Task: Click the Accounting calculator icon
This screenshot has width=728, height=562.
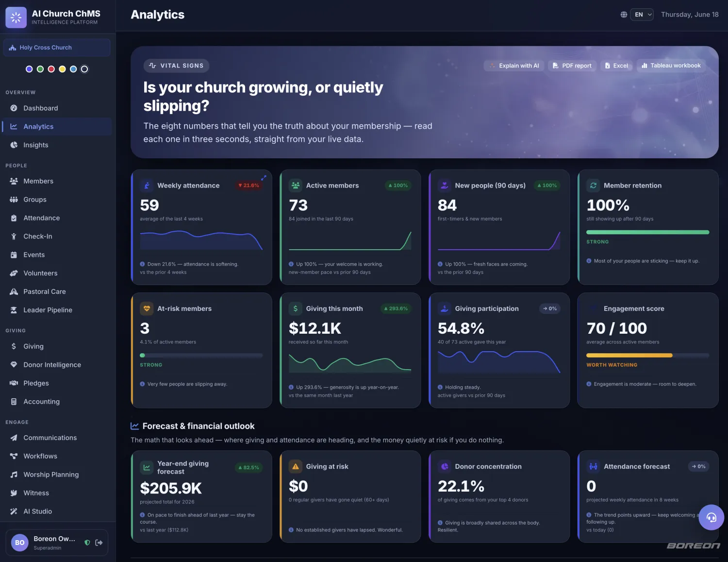Action: [14, 402]
